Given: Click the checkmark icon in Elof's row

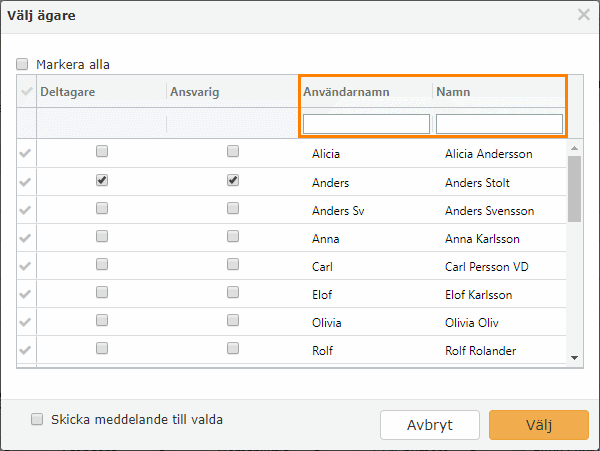Looking at the screenshot, I should point(25,294).
